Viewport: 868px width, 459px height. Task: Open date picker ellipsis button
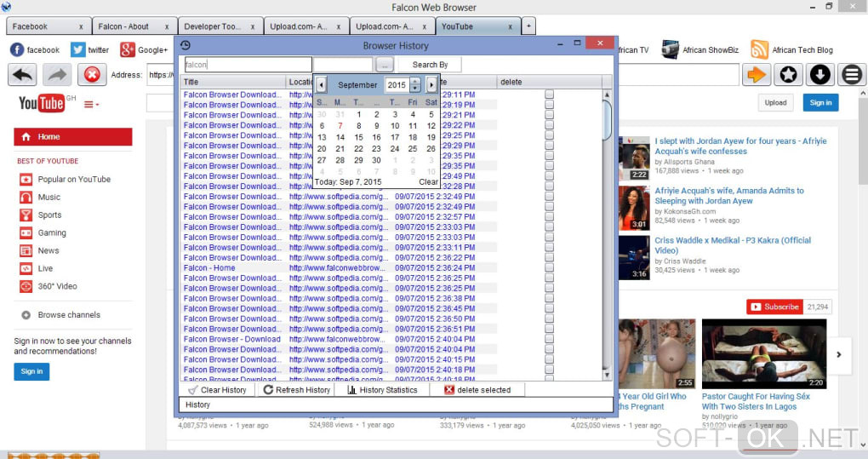[385, 65]
